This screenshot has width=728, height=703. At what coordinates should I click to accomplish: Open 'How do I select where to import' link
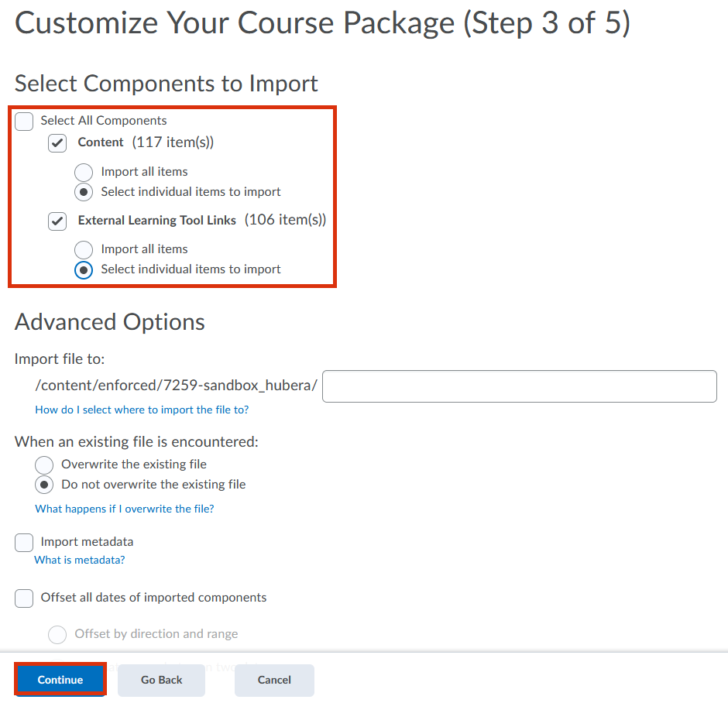142,410
